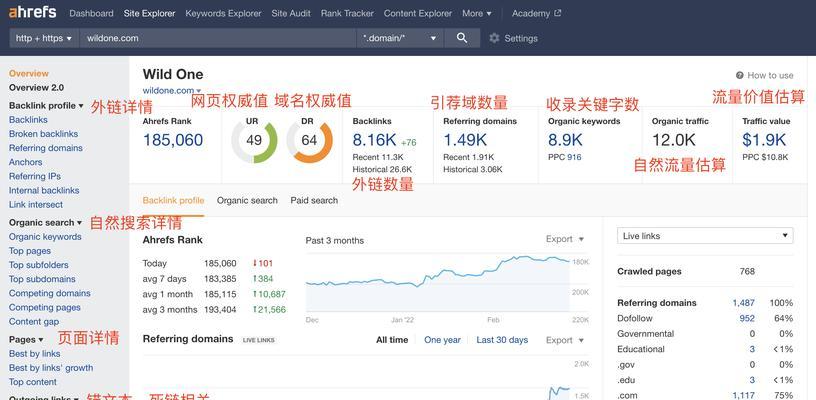Click the wildone.com URL input field

tap(218, 38)
